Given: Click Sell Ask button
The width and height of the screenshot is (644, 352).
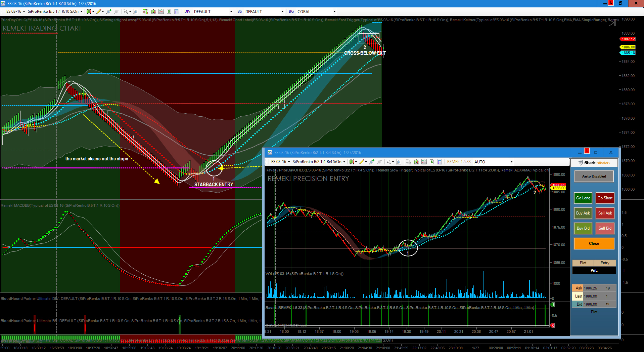Looking at the screenshot, I should [x=605, y=213].
